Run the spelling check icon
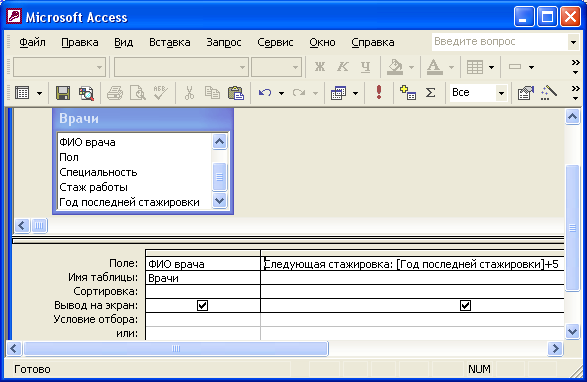Image resolution: width=587 pixels, height=382 pixels. point(161,93)
